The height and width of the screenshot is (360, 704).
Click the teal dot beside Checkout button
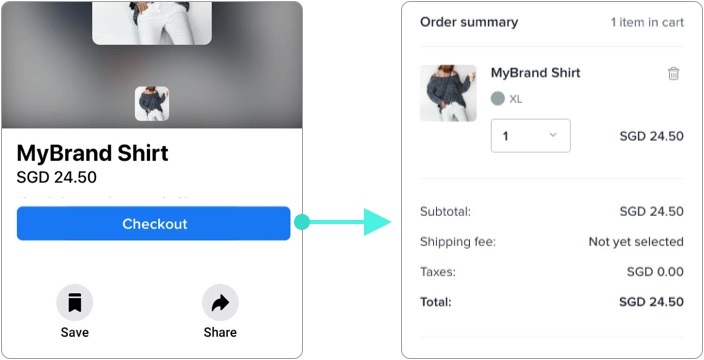point(302,222)
